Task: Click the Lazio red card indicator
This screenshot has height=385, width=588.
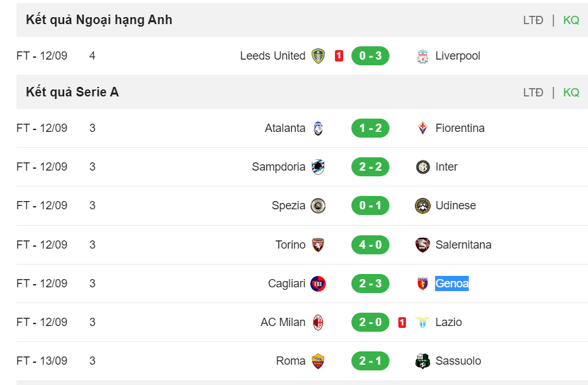Action: (x=402, y=322)
